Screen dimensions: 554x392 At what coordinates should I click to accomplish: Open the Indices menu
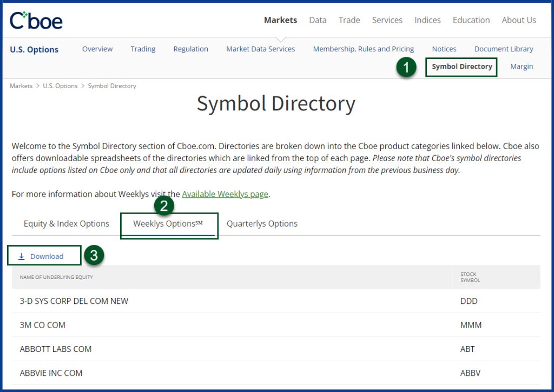[427, 20]
